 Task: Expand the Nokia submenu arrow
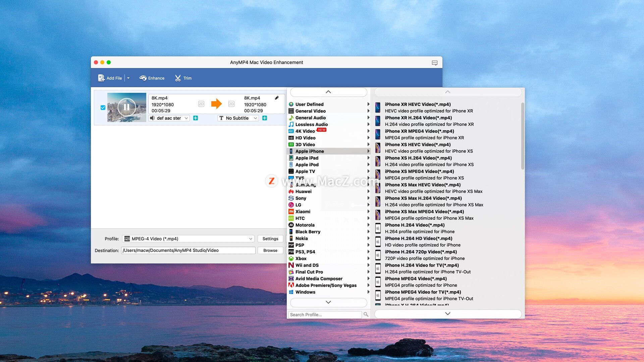click(368, 238)
